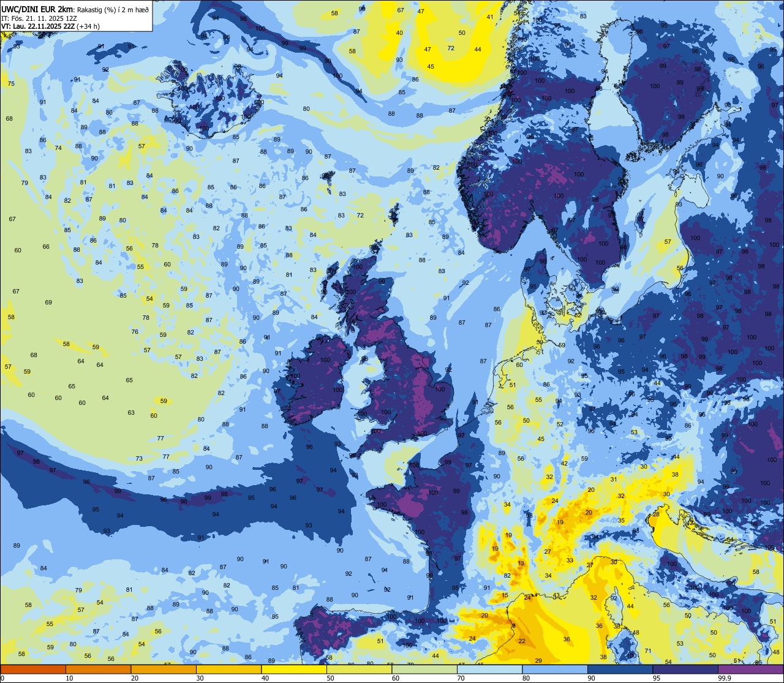The image size is (784, 683).
Task: Pick the legend swatch between 10 and 20
Action: (x=98, y=670)
